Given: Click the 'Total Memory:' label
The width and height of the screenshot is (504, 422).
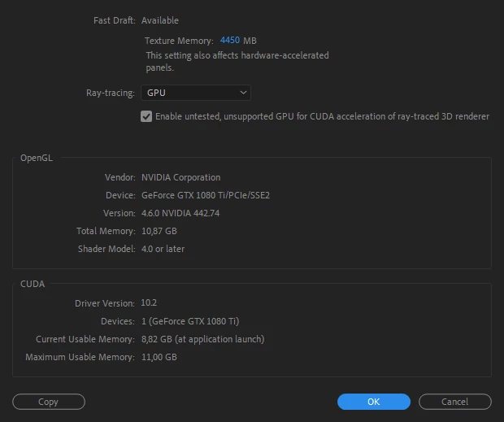Looking at the screenshot, I should pyautogui.click(x=106, y=231).
